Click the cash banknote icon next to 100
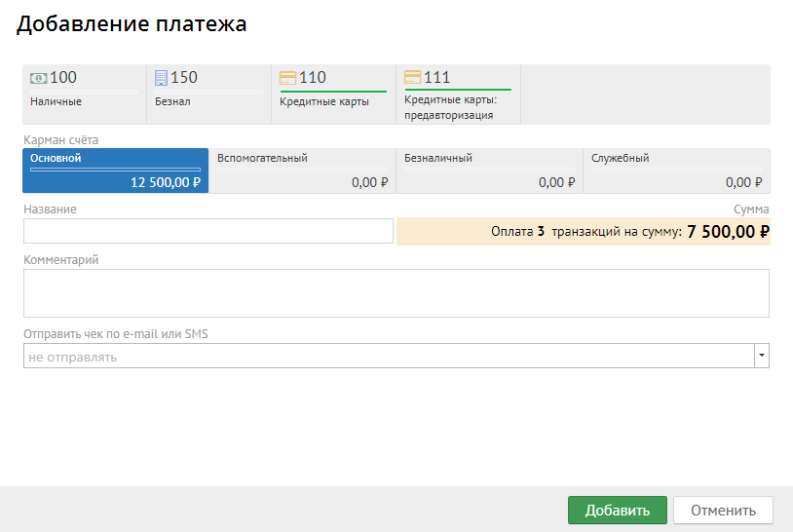 39,78
